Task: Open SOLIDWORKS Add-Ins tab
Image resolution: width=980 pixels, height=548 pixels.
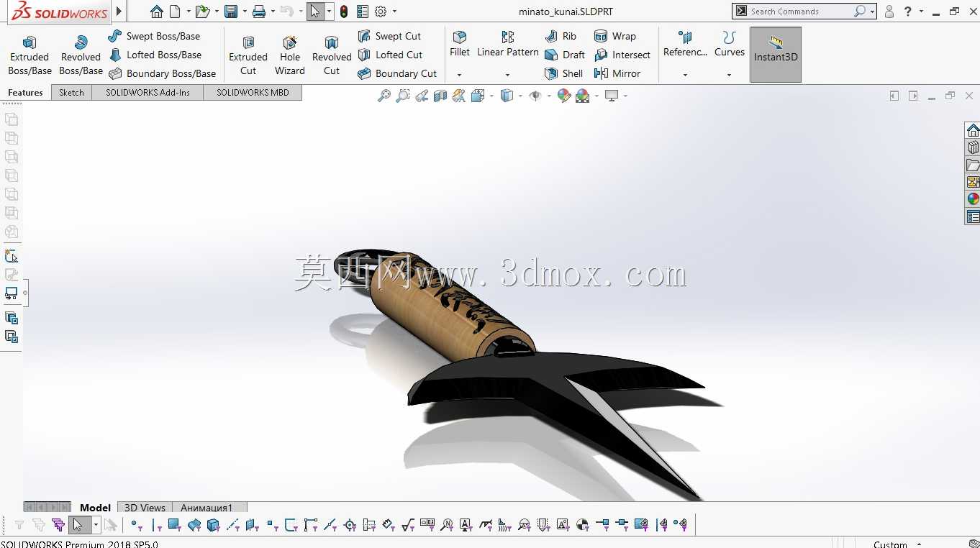Action: pos(148,93)
